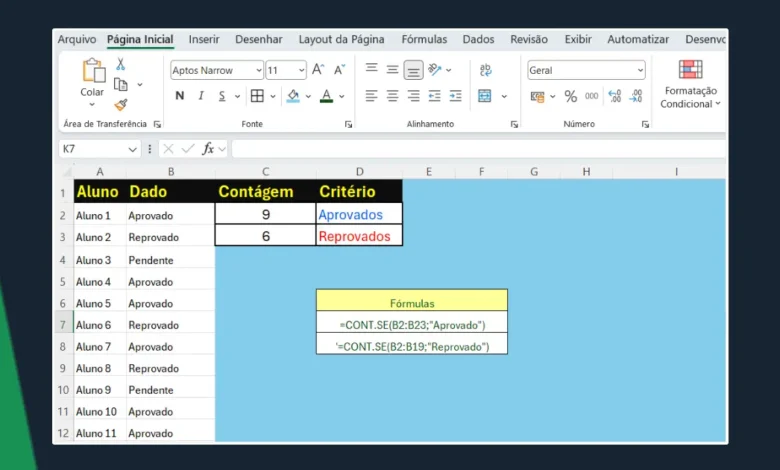Image resolution: width=780 pixels, height=470 pixels.
Task: Toggle bold N formatting
Action: [180, 95]
